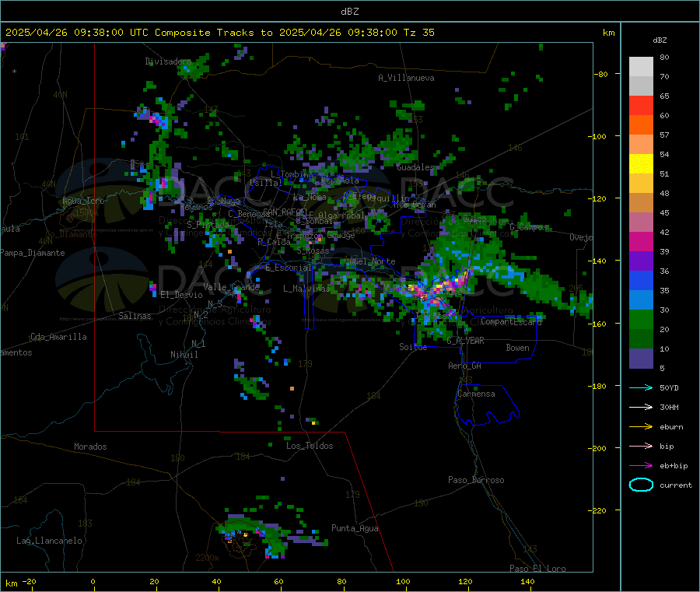Pick the royal blue swatch between 36 and 35
The height and width of the screenshot is (592, 700).
coord(641,281)
